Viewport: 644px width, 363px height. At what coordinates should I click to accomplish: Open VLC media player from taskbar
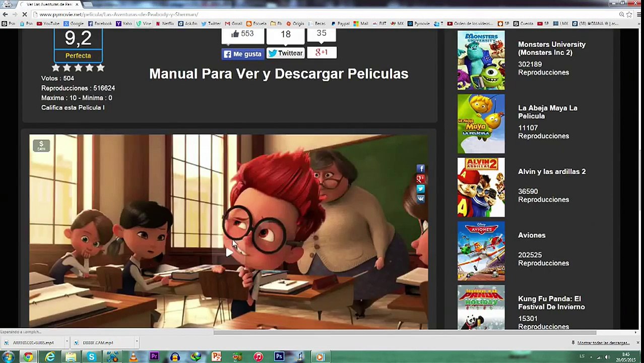[133, 357]
